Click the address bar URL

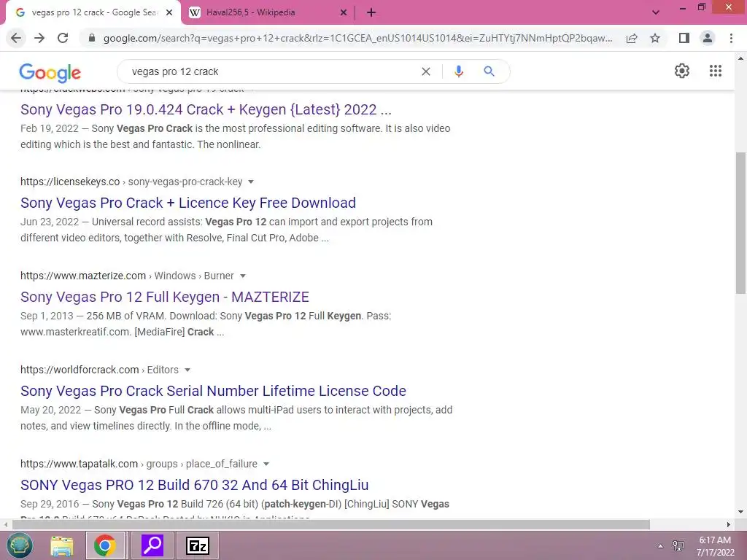pyautogui.click(x=357, y=38)
